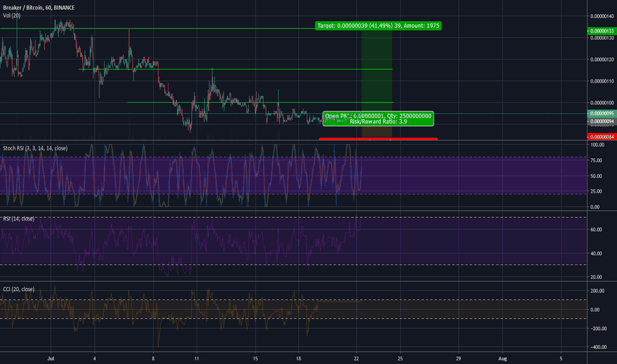
Task: Select the 'RSI (14, close)' indicator legend
Action: coord(19,218)
